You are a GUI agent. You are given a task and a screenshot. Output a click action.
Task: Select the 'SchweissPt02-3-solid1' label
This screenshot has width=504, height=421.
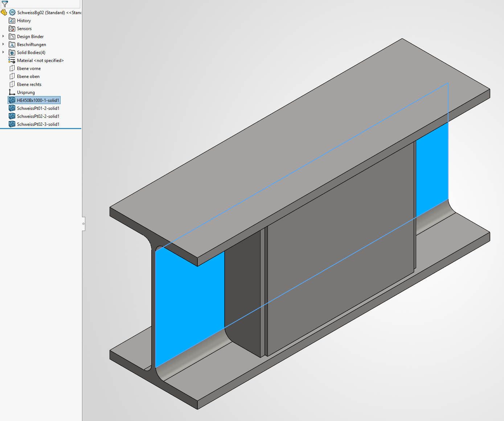pos(38,124)
